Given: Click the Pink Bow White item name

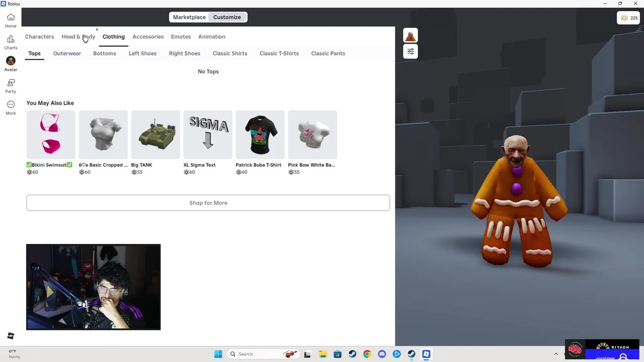Looking at the screenshot, I should [x=311, y=165].
